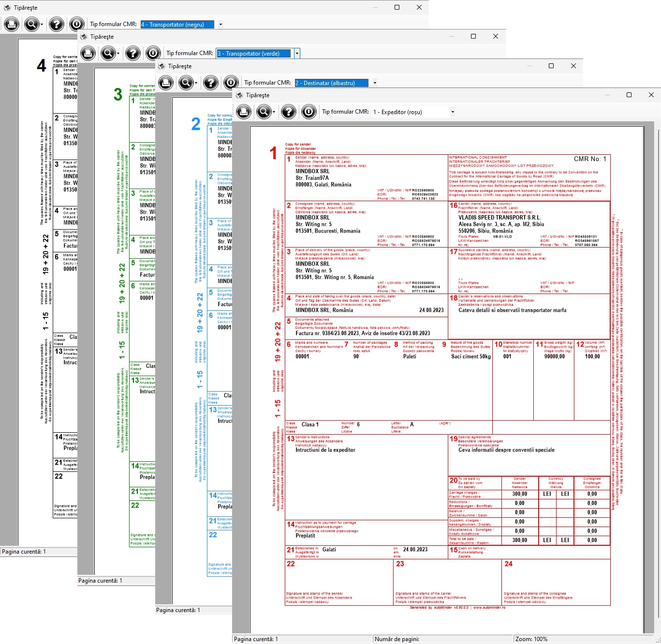
Task: Click title bar app icon of Transportator (negru) window
Action: (6, 8)
